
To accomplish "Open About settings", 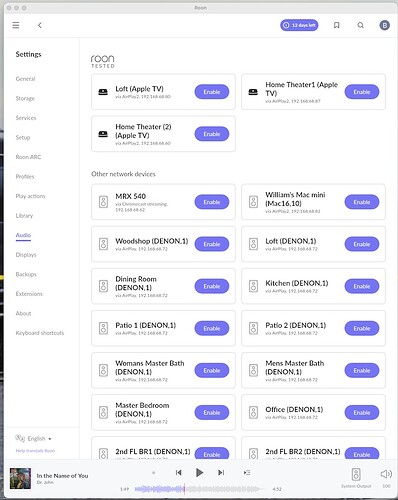I will [x=23, y=313].
